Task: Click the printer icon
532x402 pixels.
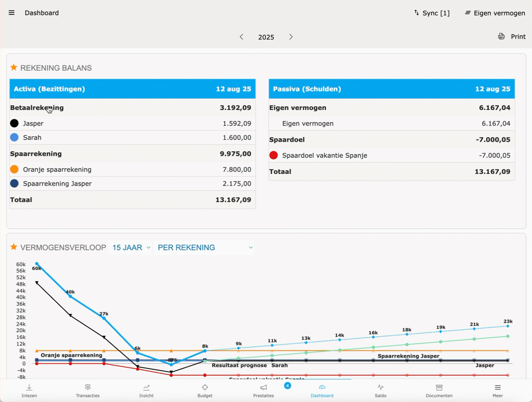Action: click(x=501, y=37)
